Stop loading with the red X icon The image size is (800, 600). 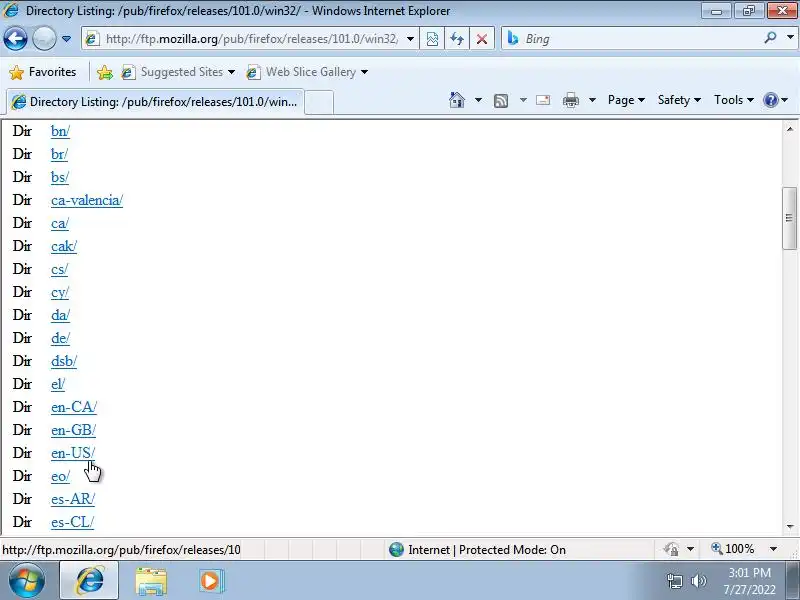tap(482, 39)
